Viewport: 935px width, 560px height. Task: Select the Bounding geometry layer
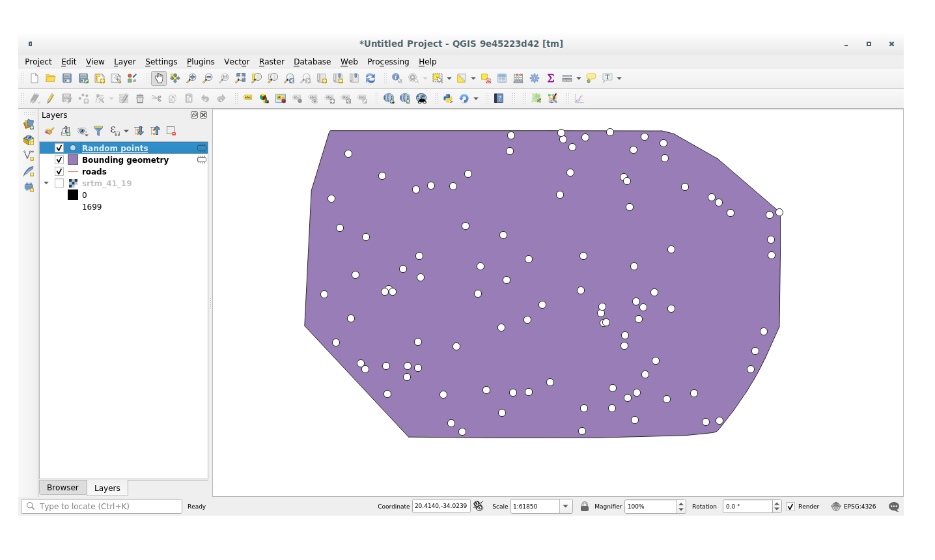point(125,160)
